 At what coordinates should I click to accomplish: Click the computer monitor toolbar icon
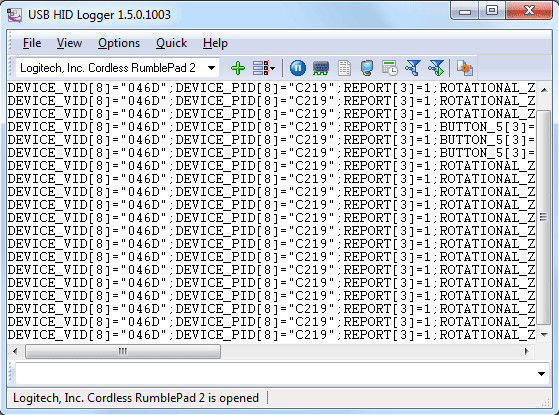tap(367, 68)
